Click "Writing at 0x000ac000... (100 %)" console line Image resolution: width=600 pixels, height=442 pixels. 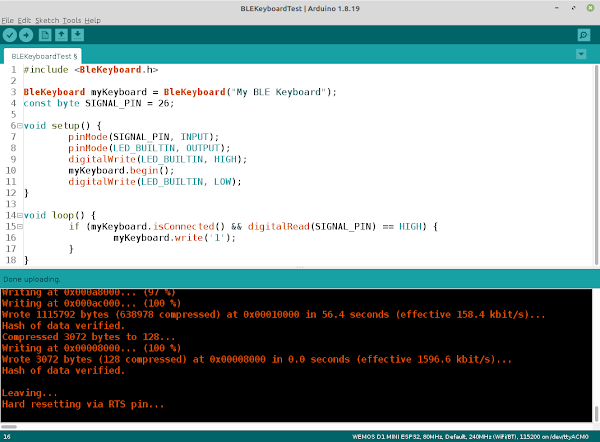pyautogui.click(x=91, y=303)
